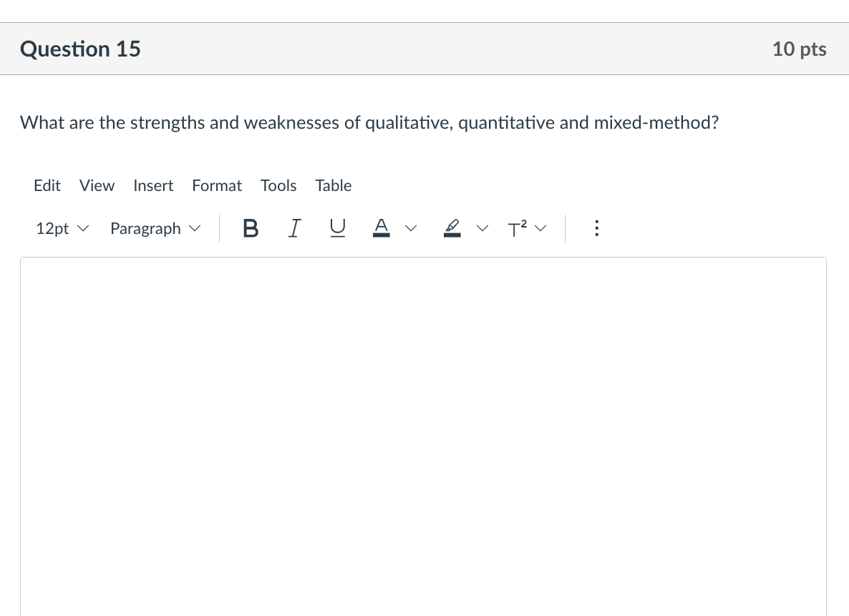
Task: Expand superscript options dropdown arrow
Action: coord(540,228)
